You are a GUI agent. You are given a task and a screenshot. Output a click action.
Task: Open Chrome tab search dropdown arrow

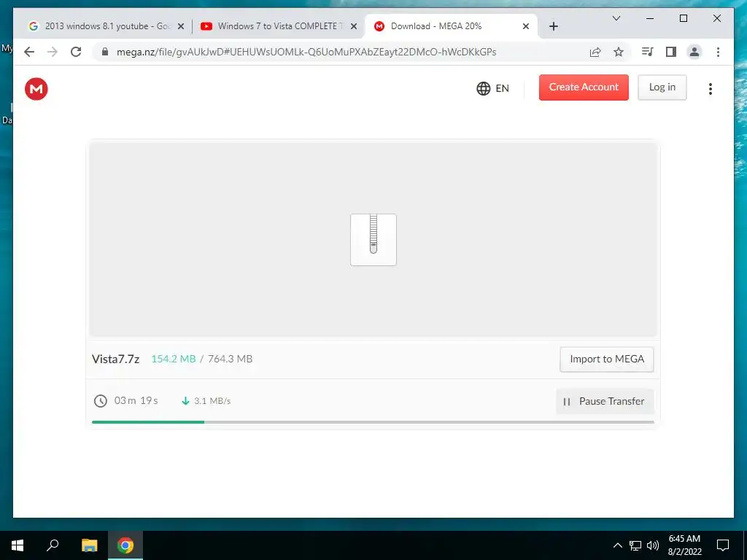point(616,18)
